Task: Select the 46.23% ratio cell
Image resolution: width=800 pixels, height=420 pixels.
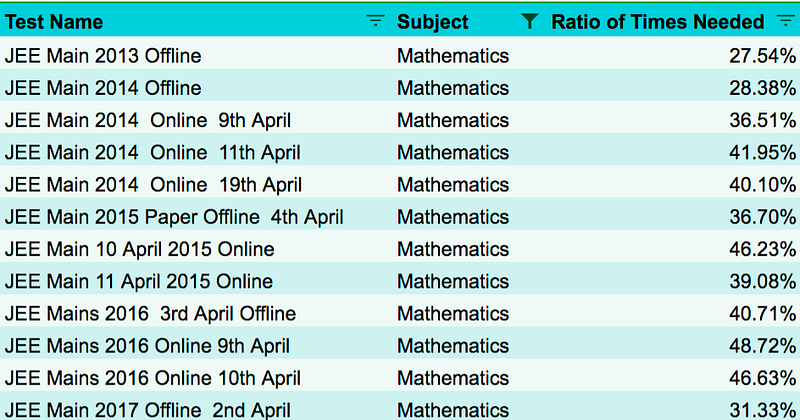Action: 673,249
